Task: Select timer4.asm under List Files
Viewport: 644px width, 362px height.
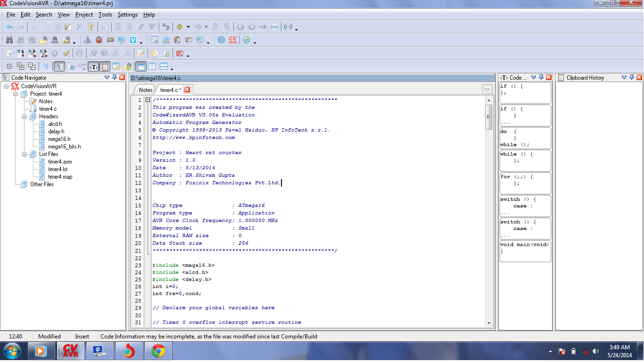Action: click(x=60, y=162)
